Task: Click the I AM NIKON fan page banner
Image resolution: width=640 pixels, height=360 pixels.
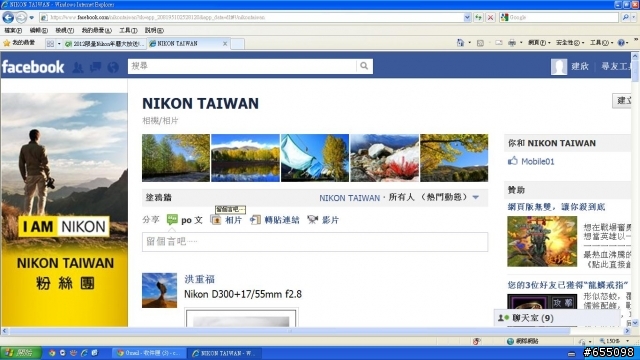Action: point(64,210)
